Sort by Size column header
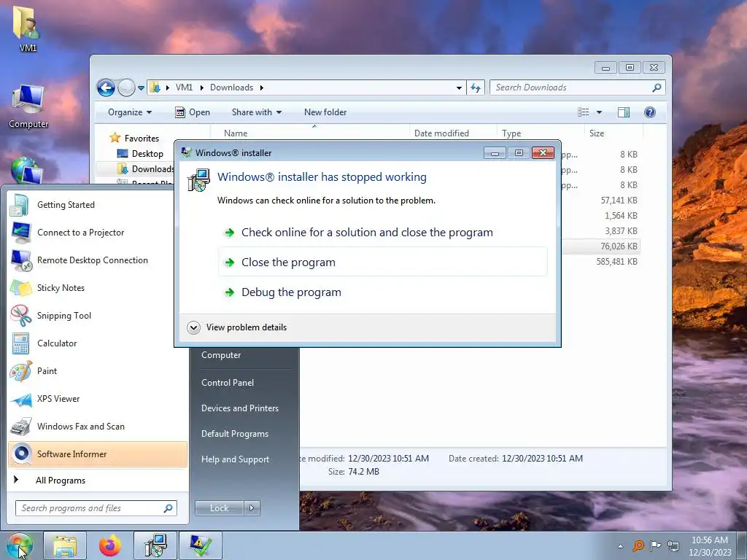The height and width of the screenshot is (560, 747). (x=614, y=133)
